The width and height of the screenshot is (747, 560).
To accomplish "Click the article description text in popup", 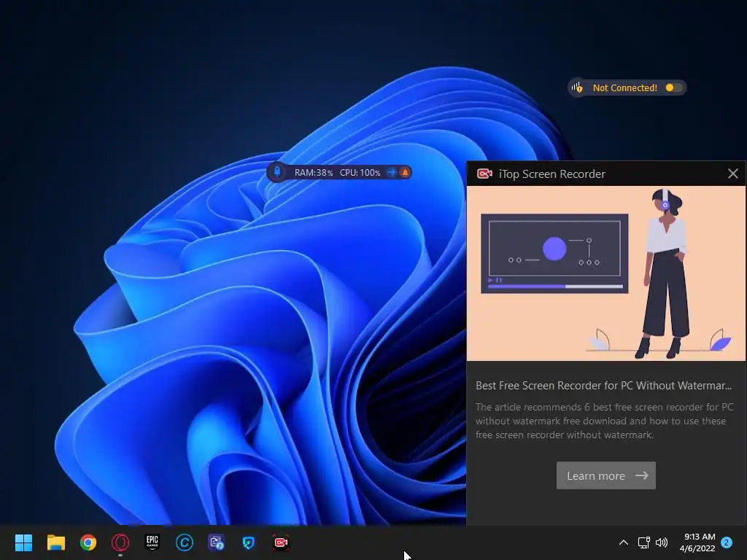I will (x=605, y=421).
